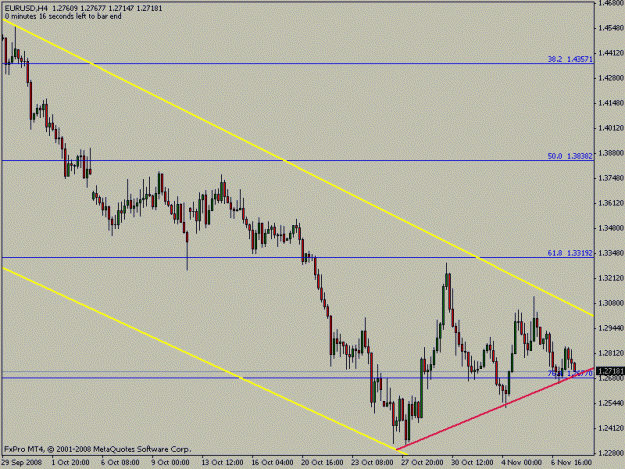The image size is (625, 469).
Task: Click price axis value 1.33480
Action: point(610,253)
